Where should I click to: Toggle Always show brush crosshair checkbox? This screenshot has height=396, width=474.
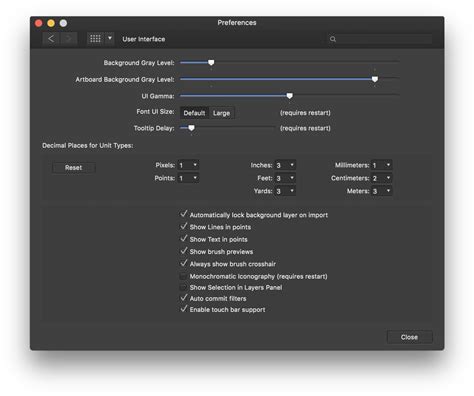(183, 264)
